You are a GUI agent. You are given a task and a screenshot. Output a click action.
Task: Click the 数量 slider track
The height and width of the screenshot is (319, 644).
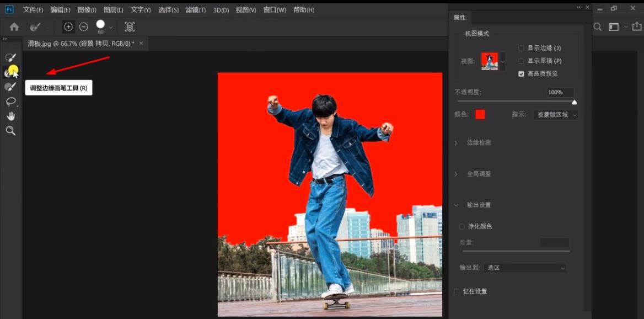tap(516, 251)
